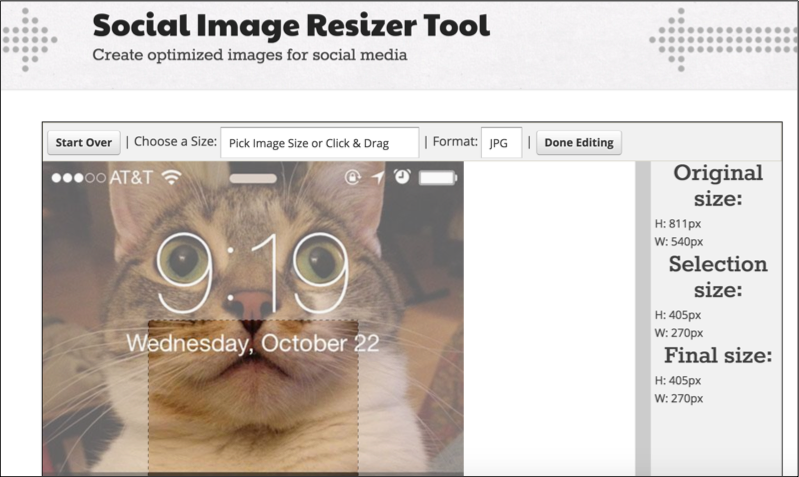Click the Format label
Screen dimensions: 799x477
pyautogui.click(x=455, y=141)
